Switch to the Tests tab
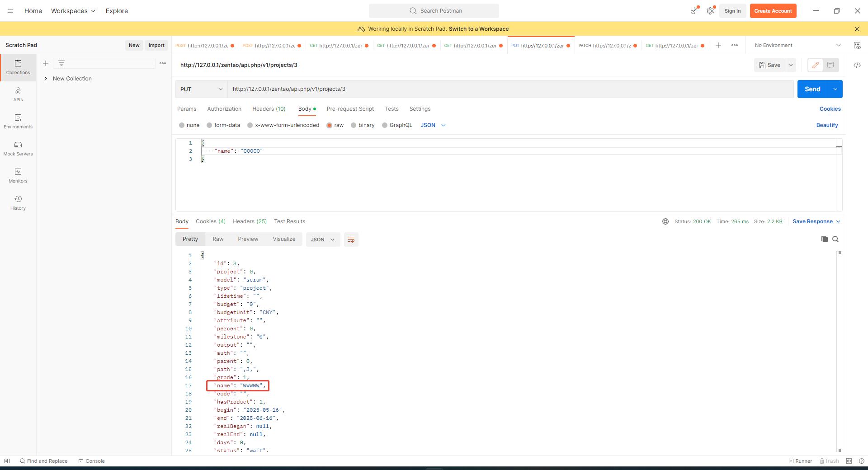Viewport: 868px width, 470px height. click(x=392, y=109)
